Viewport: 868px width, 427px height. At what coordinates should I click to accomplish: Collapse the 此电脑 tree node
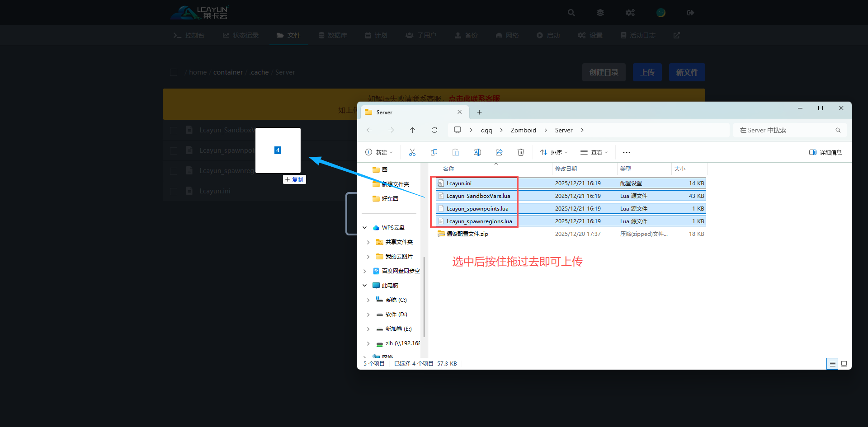pyautogui.click(x=365, y=286)
